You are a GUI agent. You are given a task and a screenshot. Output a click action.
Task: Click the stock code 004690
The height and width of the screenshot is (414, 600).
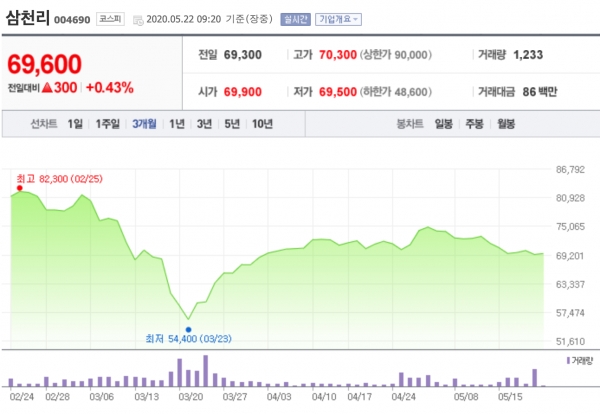click(72, 20)
